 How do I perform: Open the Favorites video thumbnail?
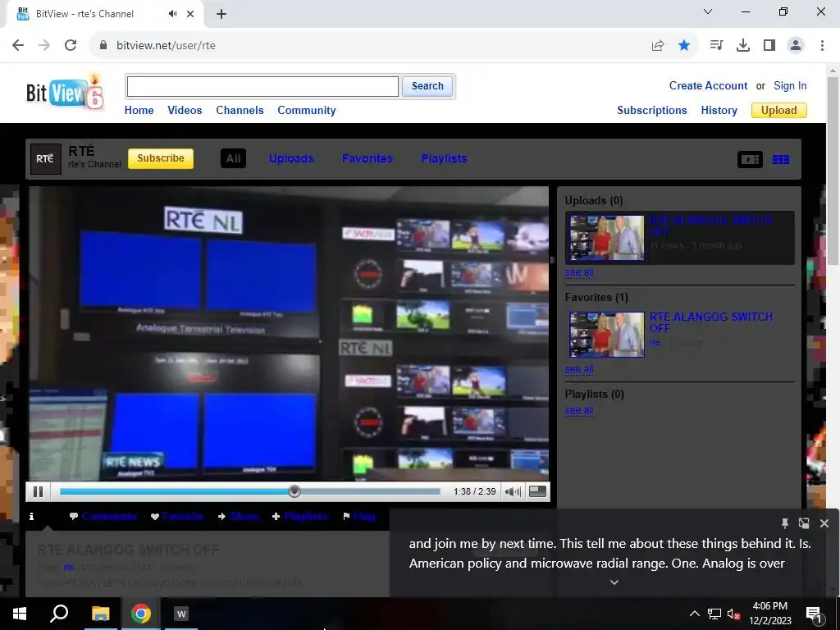coord(607,335)
